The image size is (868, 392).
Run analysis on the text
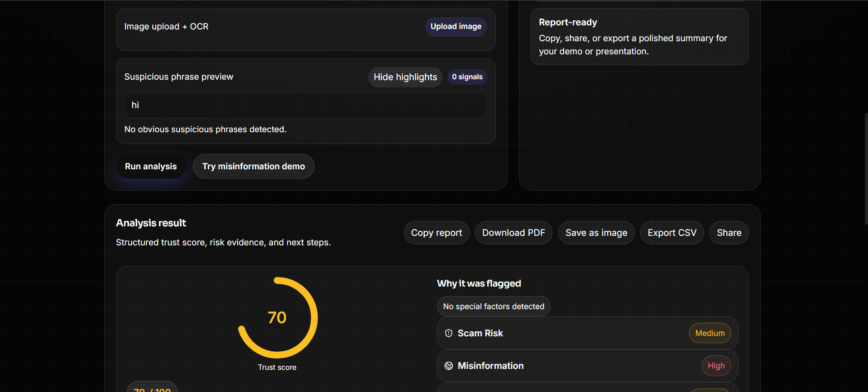(x=151, y=167)
